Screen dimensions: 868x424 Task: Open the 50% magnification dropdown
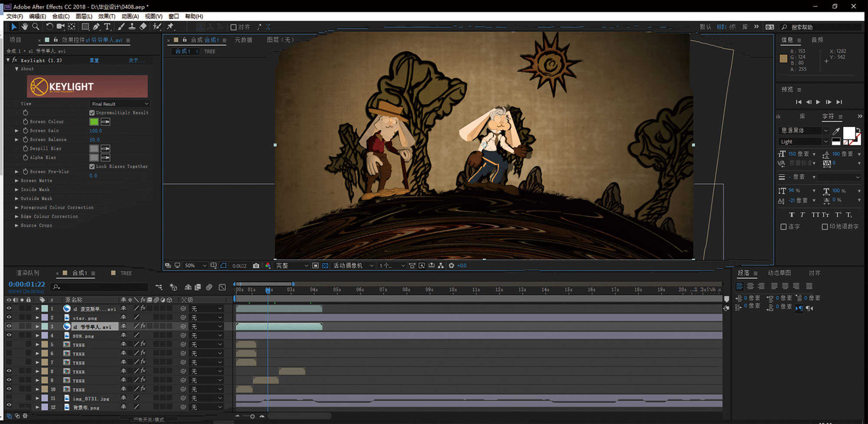tap(195, 266)
